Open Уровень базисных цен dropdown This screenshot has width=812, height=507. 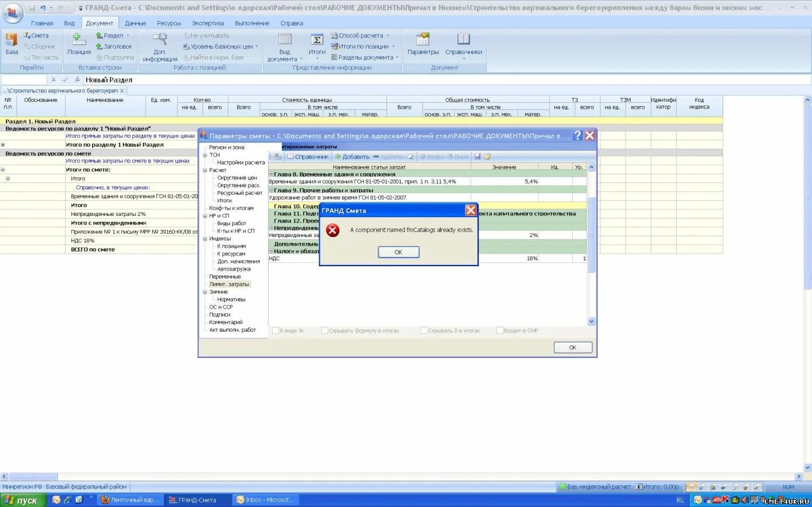257,47
